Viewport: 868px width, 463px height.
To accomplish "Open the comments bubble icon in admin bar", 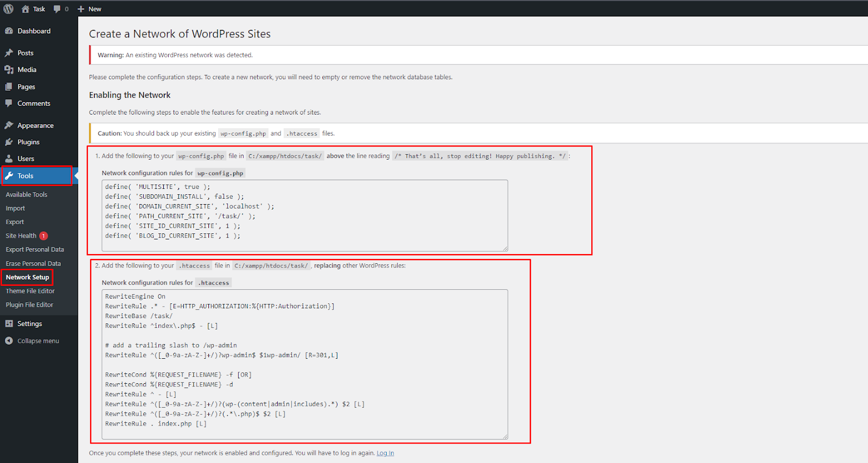I will pyautogui.click(x=57, y=9).
